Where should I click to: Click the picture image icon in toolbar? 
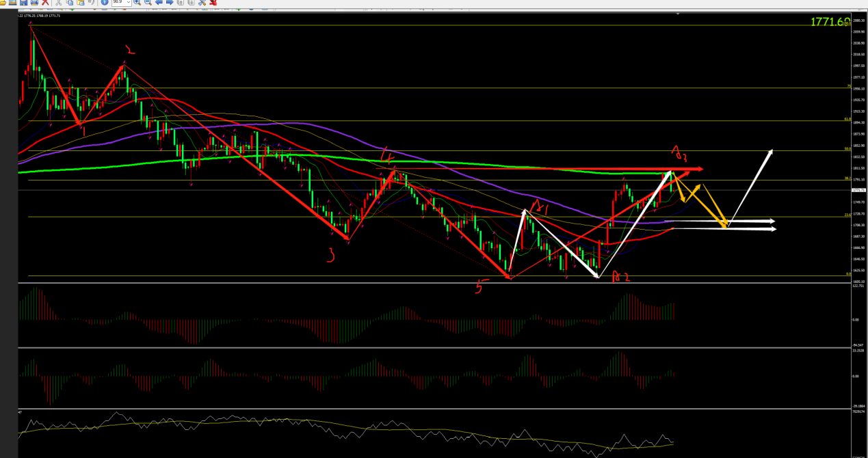[13, 2]
